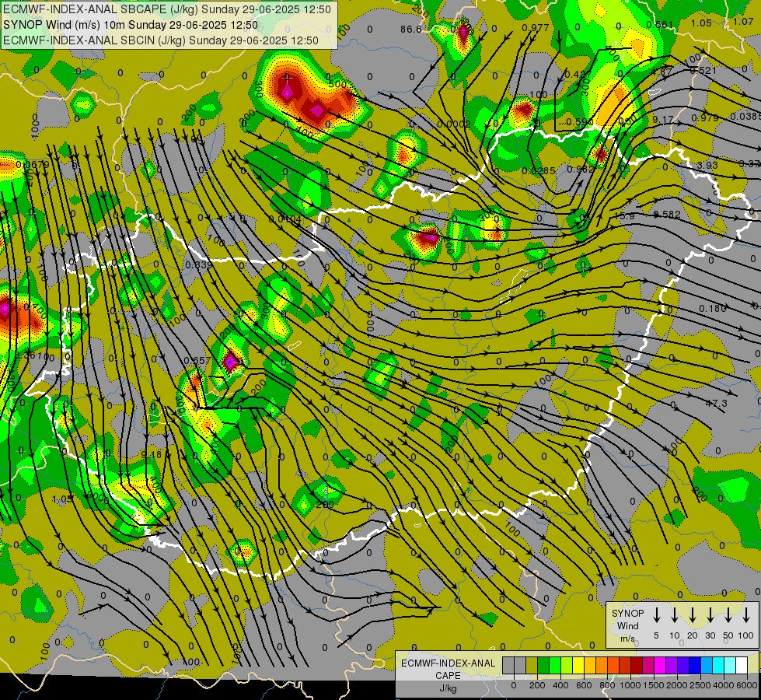Click the 47.3 value on the map
The width and height of the screenshot is (761, 700).
coord(717,404)
